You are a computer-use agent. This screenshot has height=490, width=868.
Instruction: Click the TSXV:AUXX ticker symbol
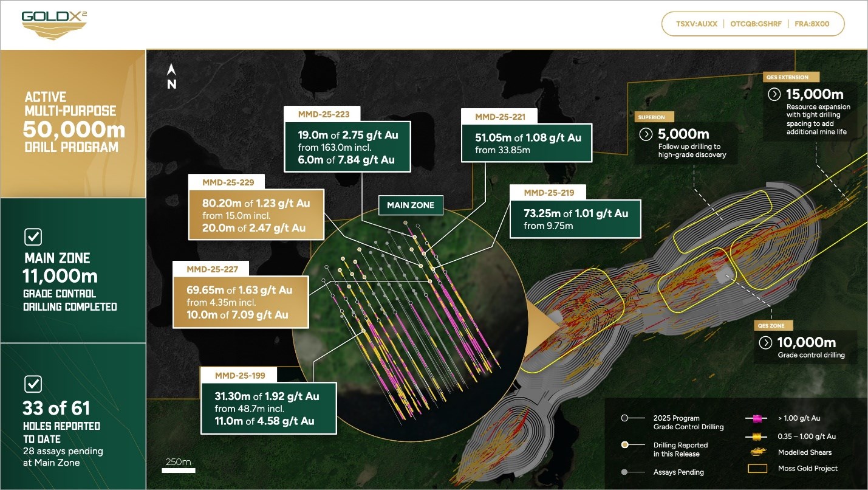[x=697, y=25]
